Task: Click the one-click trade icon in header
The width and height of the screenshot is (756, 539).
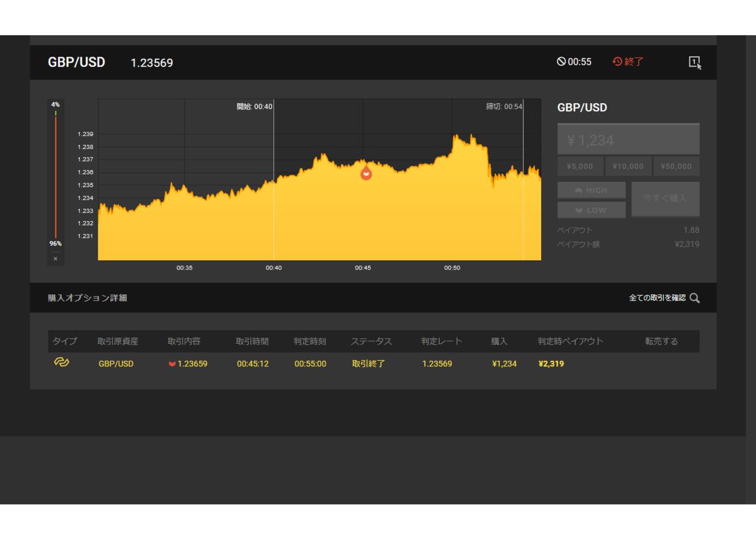Action: pos(695,62)
